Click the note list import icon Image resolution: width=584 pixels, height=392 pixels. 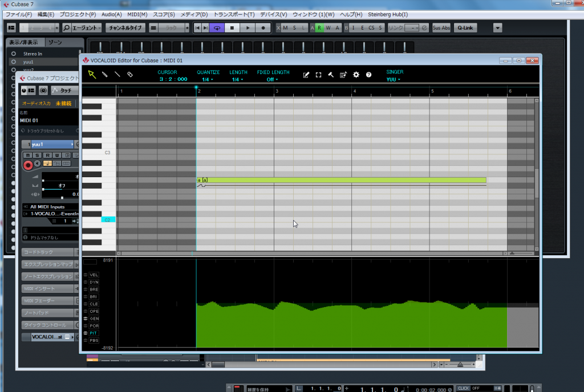343,75
